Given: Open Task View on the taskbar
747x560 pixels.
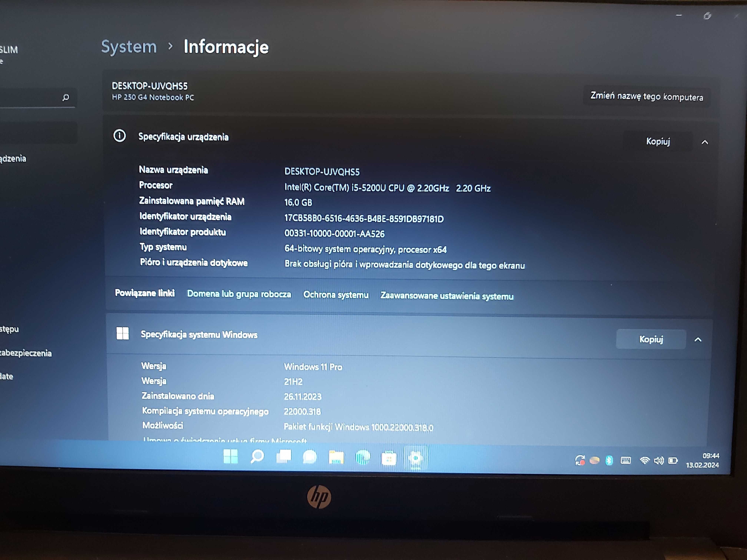Looking at the screenshot, I should click(x=284, y=456).
